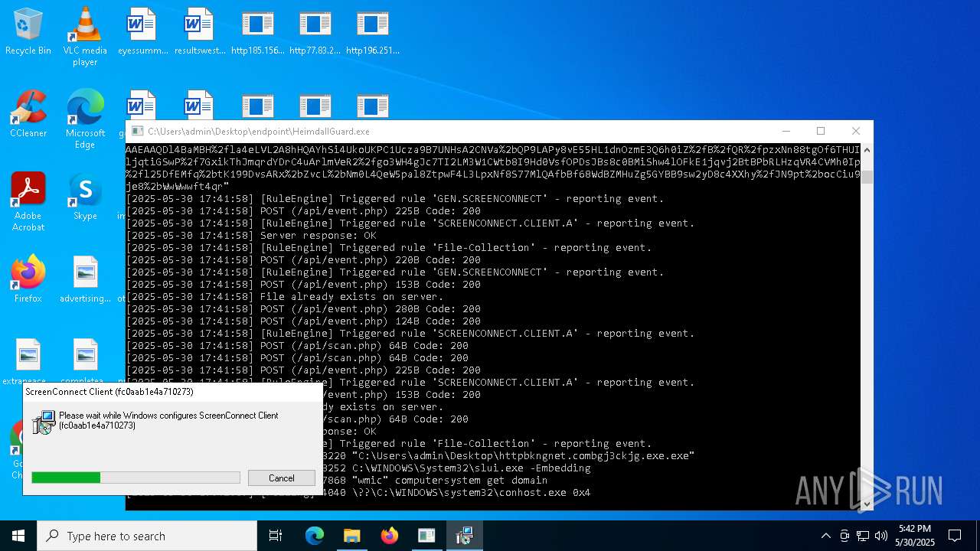This screenshot has width=980, height=551.
Task: Select the http196.251... desktop file
Action: point(372,32)
